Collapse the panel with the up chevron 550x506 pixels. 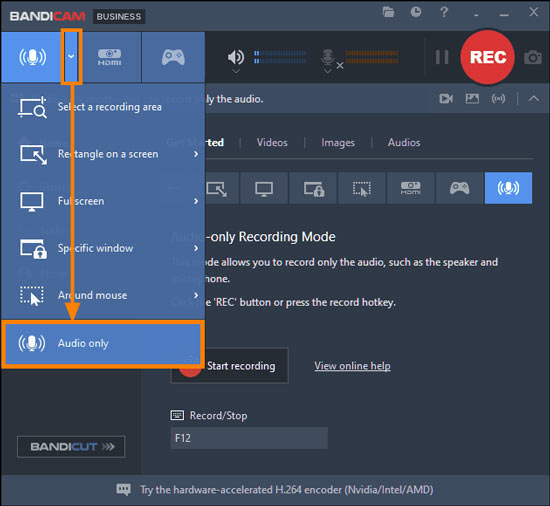coord(534,99)
